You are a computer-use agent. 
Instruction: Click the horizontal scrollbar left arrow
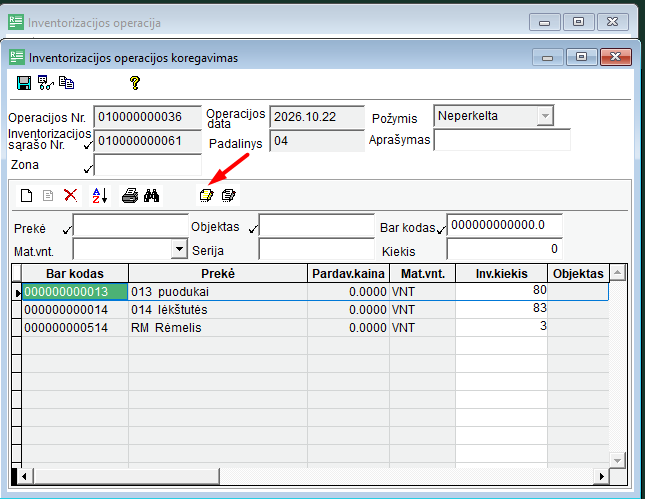[24, 476]
